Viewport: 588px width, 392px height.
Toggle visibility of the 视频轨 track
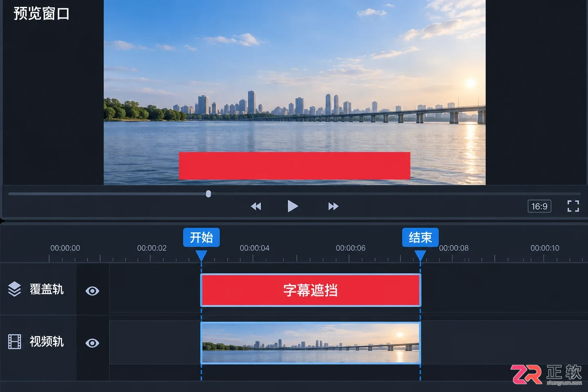coord(92,343)
